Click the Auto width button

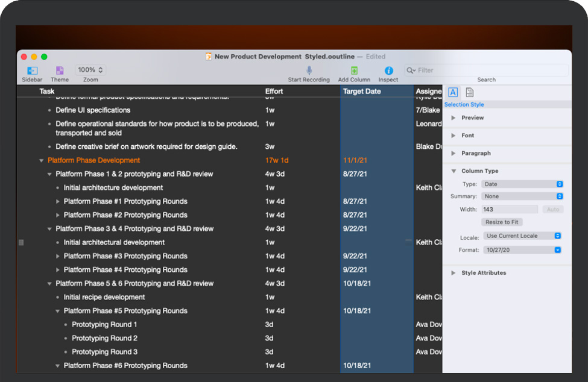point(553,210)
